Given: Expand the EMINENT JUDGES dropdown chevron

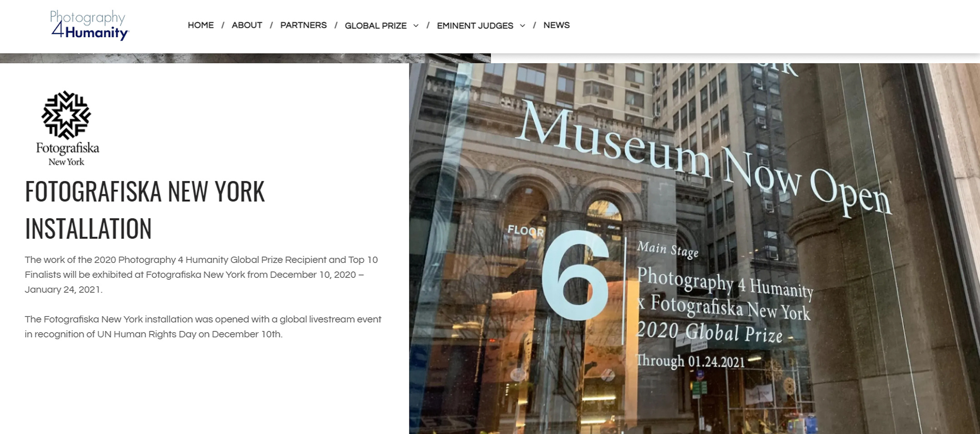Looking at the screenshot, I should pos(522,26).
